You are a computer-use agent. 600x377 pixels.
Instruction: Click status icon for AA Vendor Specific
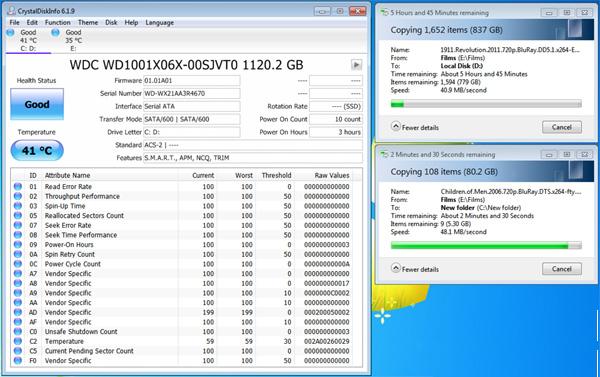coord(18,302)
